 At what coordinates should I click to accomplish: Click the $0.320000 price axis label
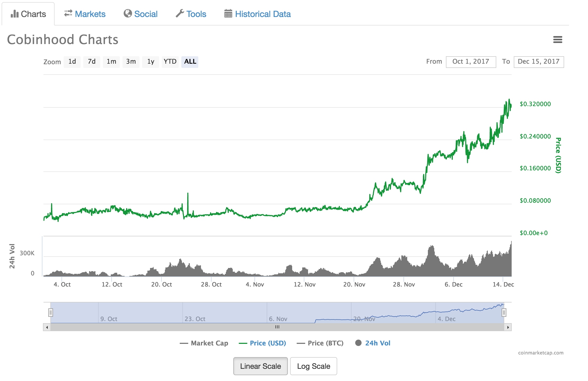(535, 104)
